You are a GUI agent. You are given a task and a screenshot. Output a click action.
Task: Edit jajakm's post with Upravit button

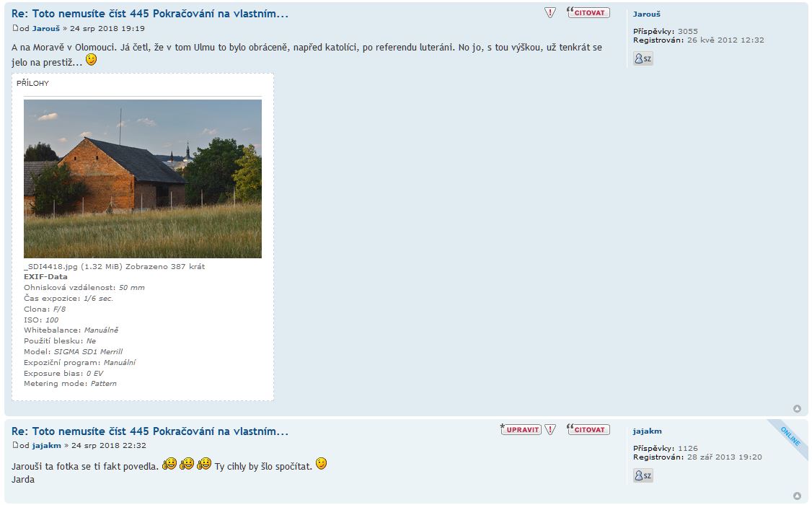[x=521, y=429]
